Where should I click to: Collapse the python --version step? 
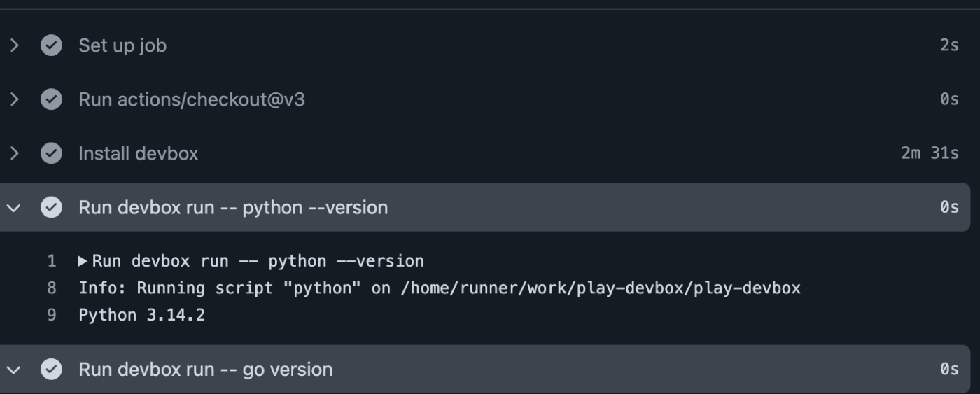pyautogui.click(x=14, y=207)
